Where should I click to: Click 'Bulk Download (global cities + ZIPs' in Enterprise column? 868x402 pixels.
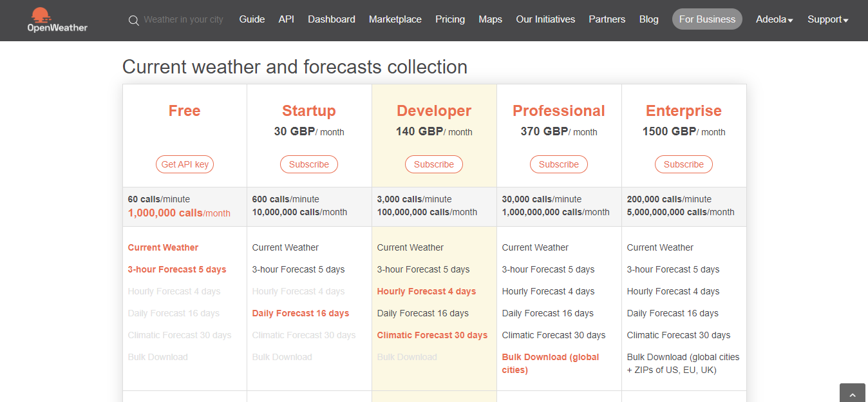point(683,363)
